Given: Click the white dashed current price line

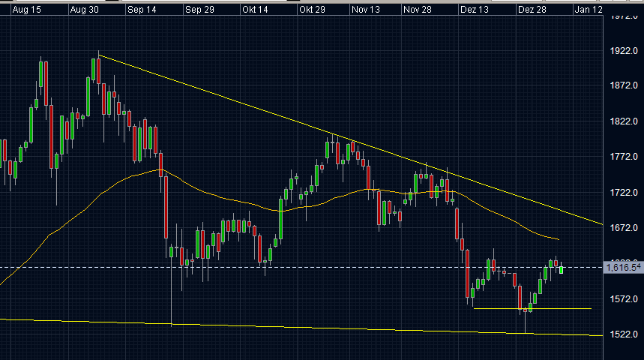Looking at the screenshot, I should pos(301,268).
